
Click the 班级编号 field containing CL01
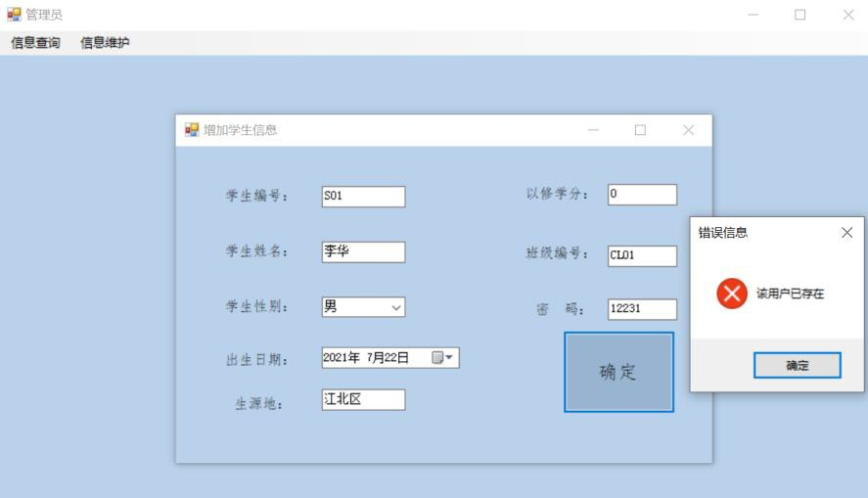coord(642,255)
